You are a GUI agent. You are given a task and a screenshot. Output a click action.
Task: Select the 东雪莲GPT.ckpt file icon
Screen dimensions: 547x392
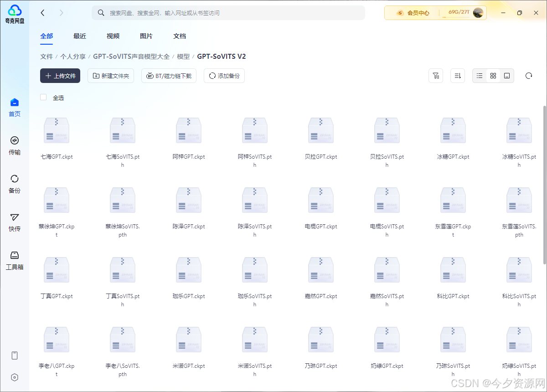(453, 200)
